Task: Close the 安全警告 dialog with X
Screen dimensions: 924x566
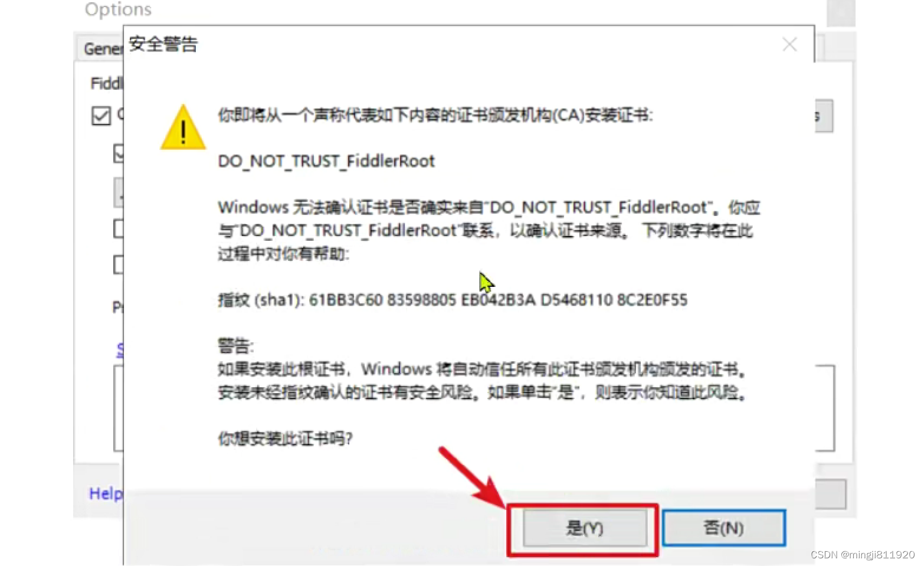Action: coord(789,44)
